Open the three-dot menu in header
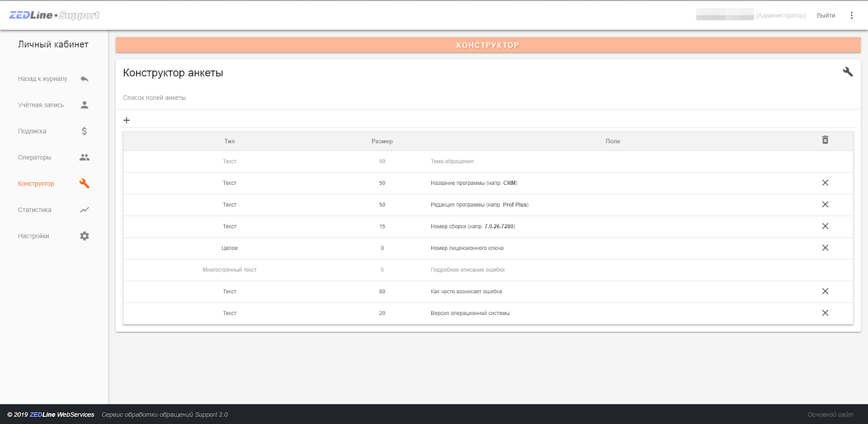The image size is (868, 424). 852,16
